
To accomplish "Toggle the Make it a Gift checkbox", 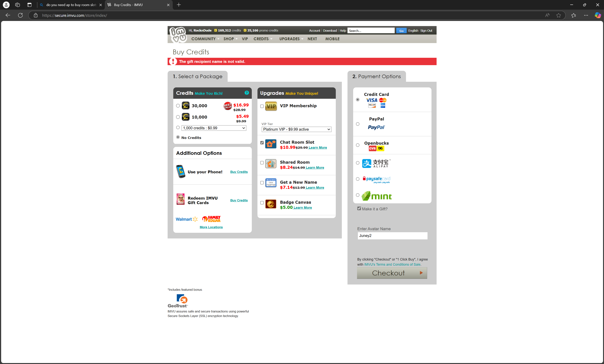I will click(359, 208).
